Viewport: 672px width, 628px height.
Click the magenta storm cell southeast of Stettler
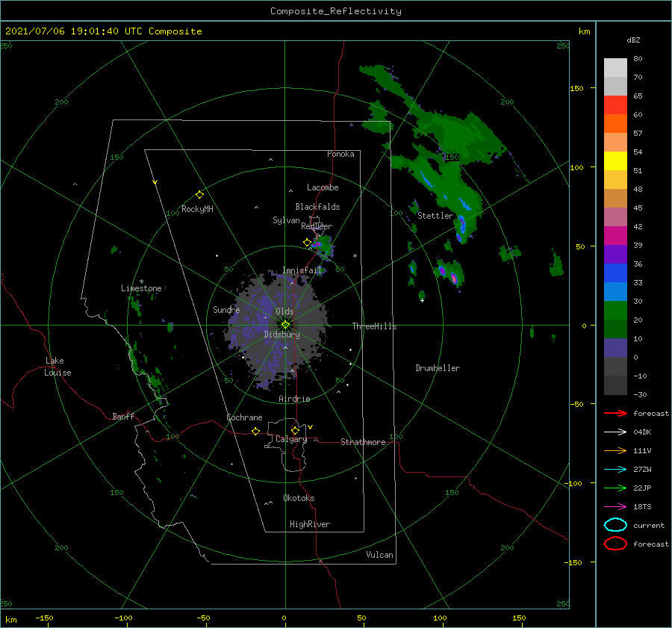[x=453, y=278]
